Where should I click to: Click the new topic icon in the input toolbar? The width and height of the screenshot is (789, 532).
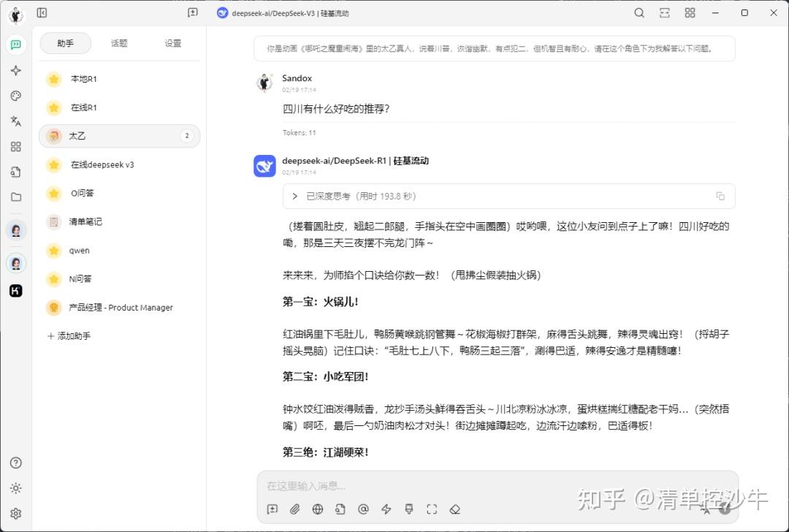(272, 509)
